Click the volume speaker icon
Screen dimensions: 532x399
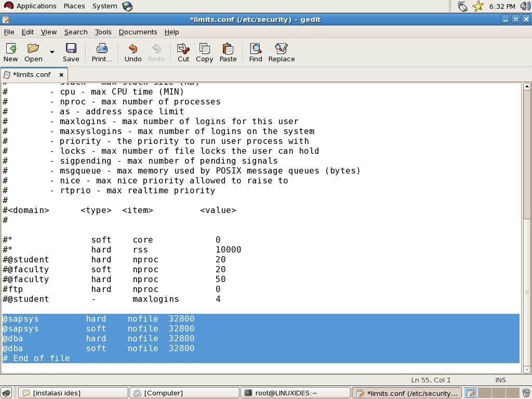point(525,6)
